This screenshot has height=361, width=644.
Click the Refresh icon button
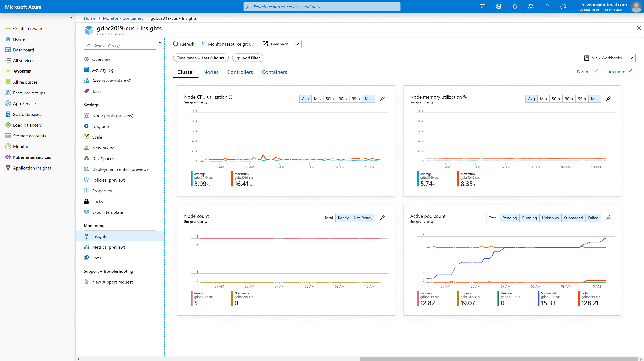176,44
